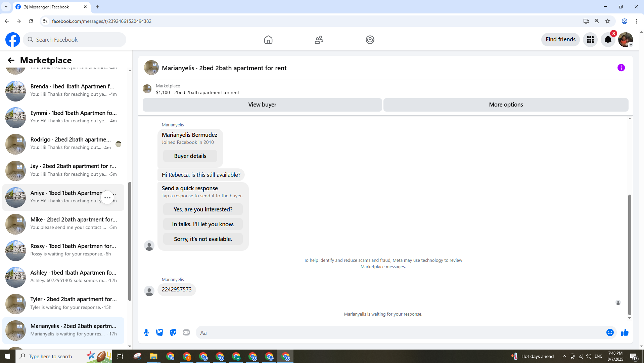Open the account profile picture menu

point(626,40)
